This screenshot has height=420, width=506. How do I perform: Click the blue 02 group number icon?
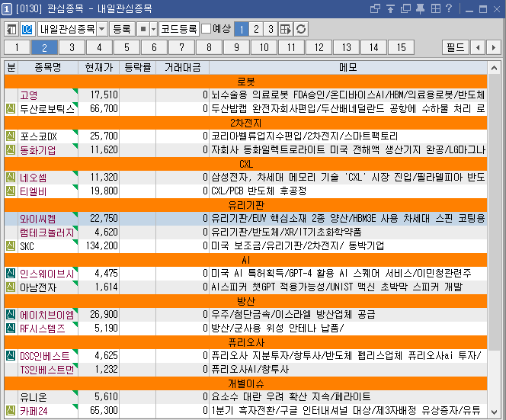pyautogui.click(x=27, y=30)
